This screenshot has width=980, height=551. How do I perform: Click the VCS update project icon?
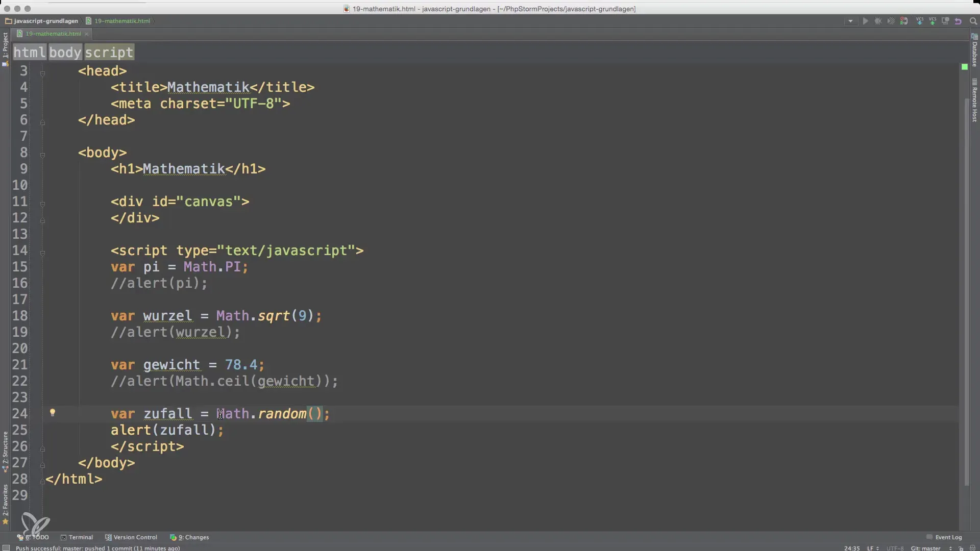point(919,21)
